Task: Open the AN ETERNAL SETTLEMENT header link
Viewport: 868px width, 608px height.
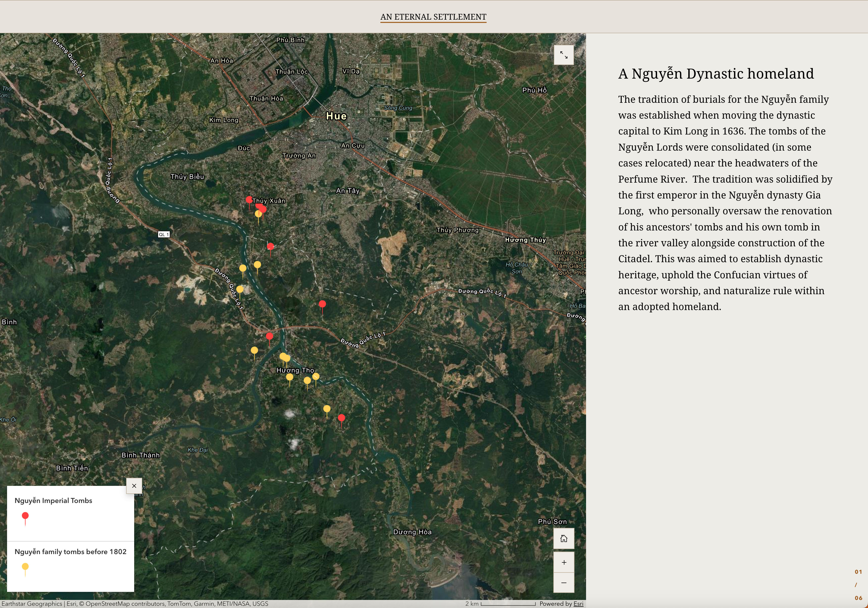Action: pos(433,17)
